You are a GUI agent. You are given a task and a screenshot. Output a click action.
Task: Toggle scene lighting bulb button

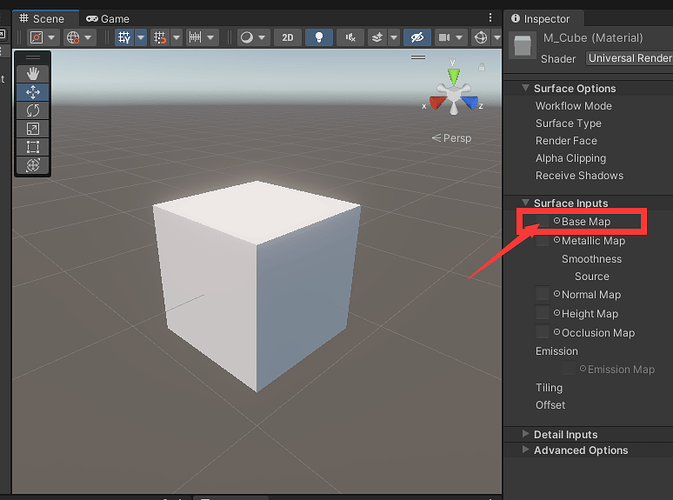coord(318,38)
